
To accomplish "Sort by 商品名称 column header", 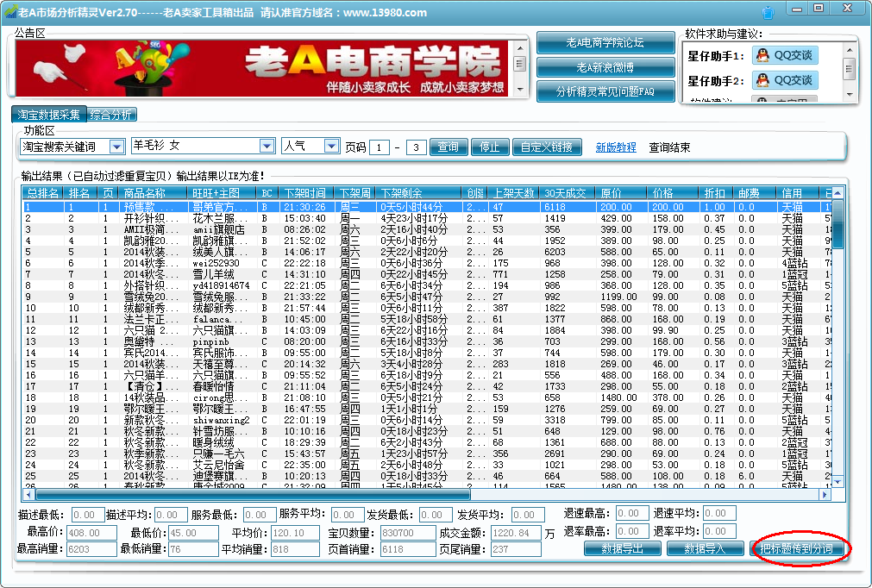I will pyautogui.click(x=153, y=193).
